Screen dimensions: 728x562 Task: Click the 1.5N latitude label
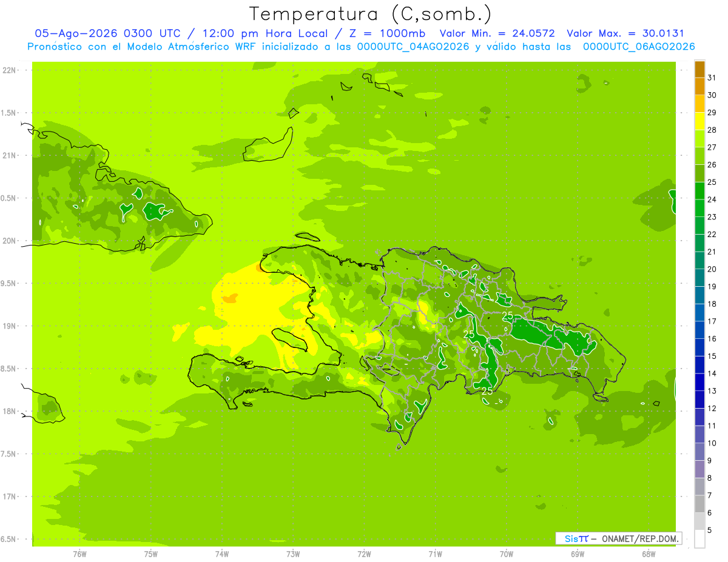(x=8, y=113)
